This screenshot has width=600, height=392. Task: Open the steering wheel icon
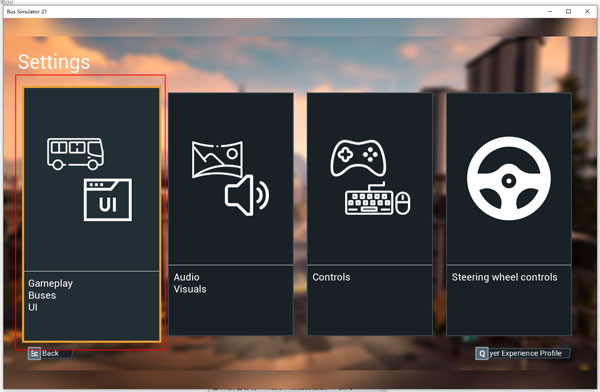(x=509, y=178)
